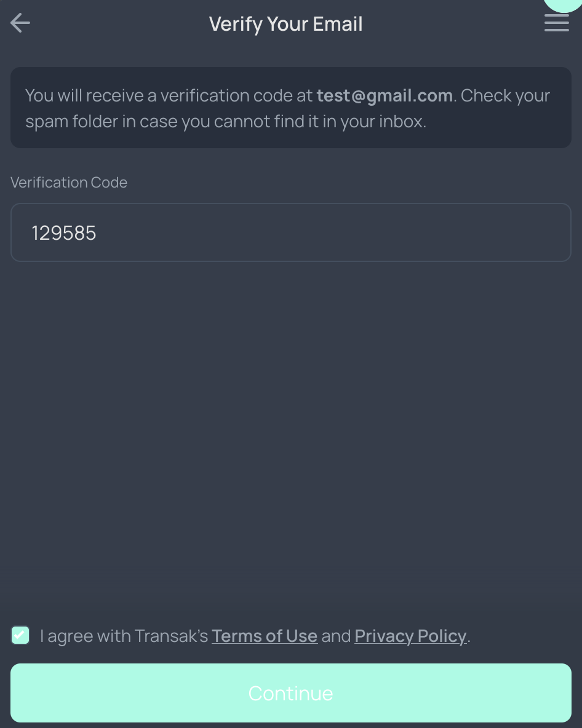Go back using the left arrow icon
Image resolution: width=582 pixels, height=728 pixels.
[x=20, y=23]
